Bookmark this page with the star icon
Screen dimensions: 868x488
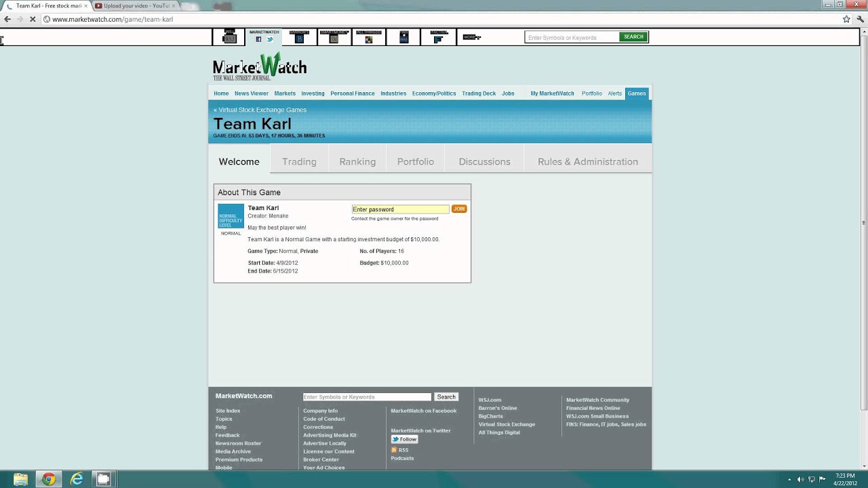(x=846, y=19)
